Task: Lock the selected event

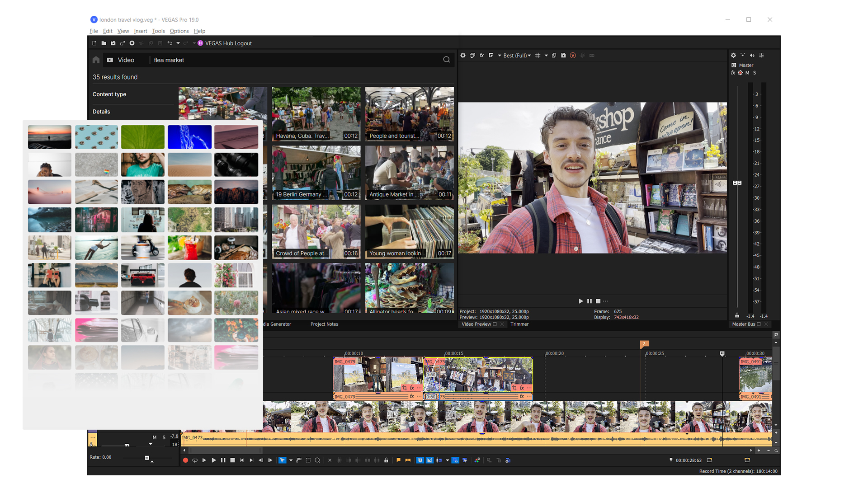Action: [386, 460]
